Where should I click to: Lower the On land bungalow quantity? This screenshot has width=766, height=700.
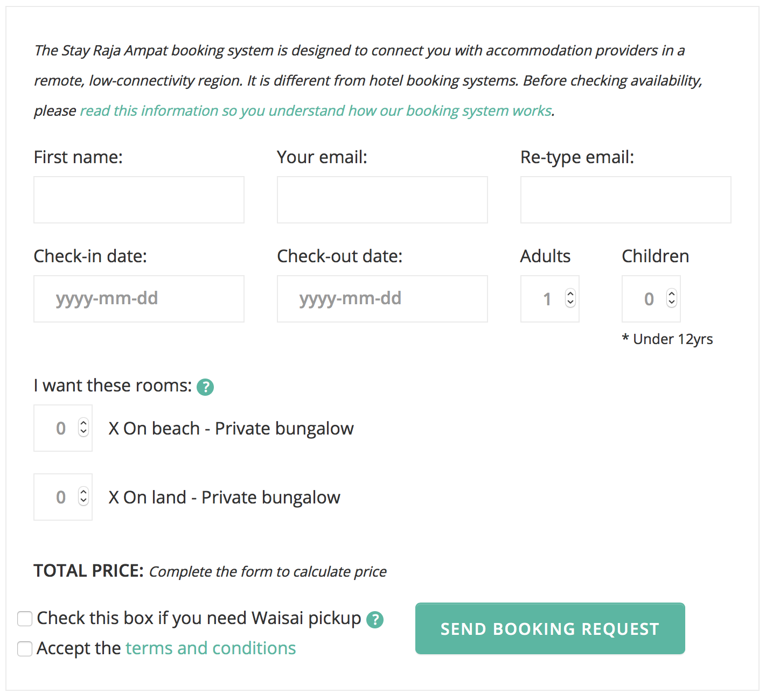[83, 501]
